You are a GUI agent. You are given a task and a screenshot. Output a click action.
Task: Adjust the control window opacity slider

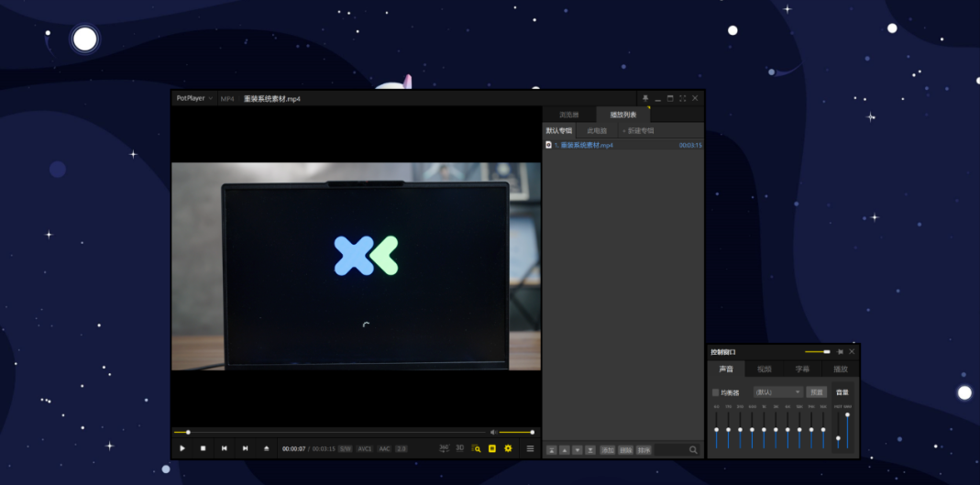tap(818, 352)
